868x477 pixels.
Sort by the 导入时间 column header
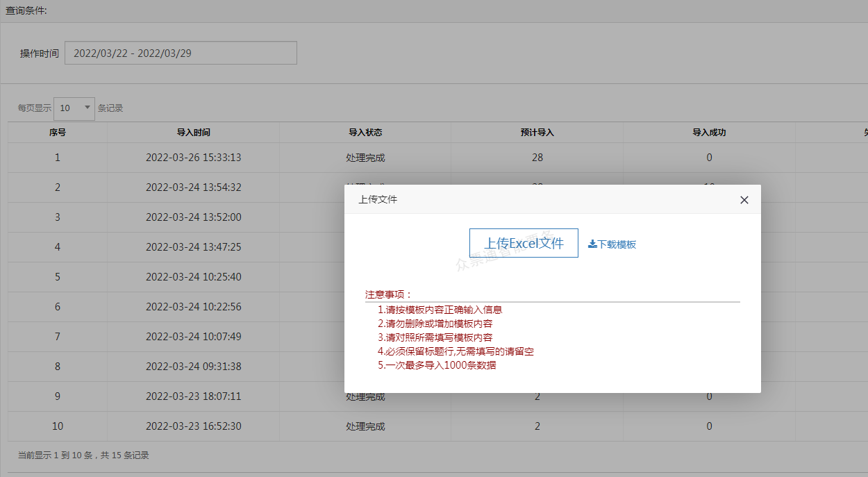click(194, 133)
